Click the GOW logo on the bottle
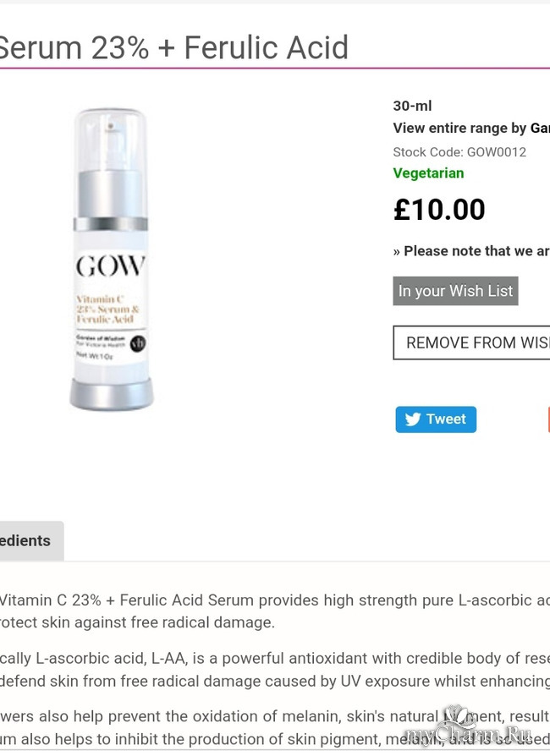Viewport: 550px width, 756px height. click(x=110, y=266)
